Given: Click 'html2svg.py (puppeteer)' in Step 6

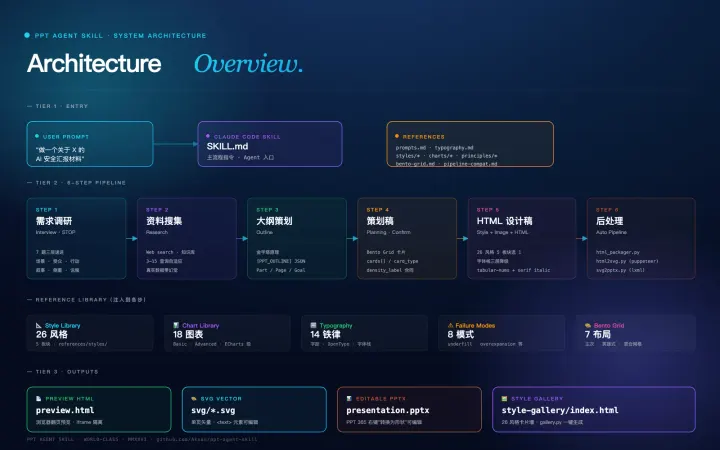Looking at the screenshot, I should 627,261.
